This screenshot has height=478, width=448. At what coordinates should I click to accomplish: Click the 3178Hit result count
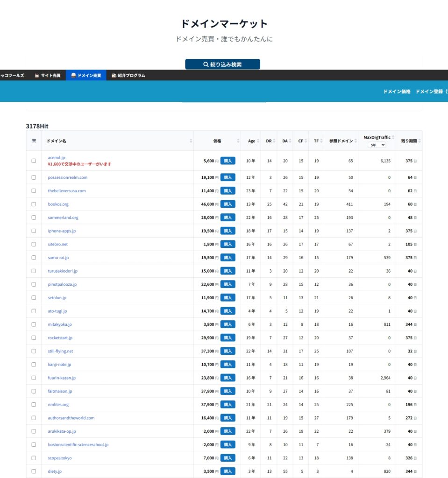(x=37, y=126)
